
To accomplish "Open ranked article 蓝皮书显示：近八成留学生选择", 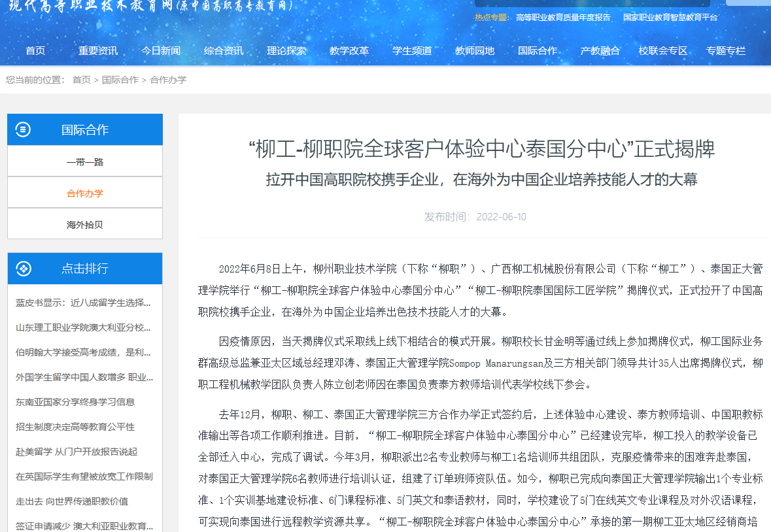I will pos(84,303).
